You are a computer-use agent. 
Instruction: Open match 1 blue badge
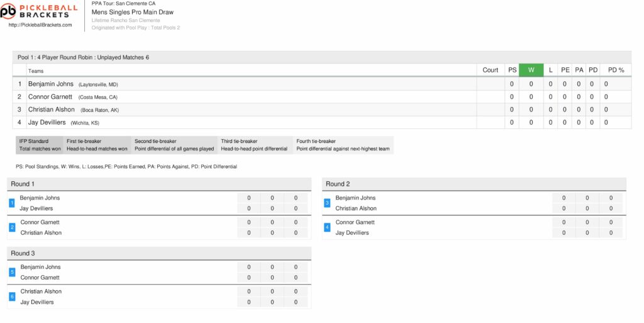pyautogui.click(x=12, y=203)
